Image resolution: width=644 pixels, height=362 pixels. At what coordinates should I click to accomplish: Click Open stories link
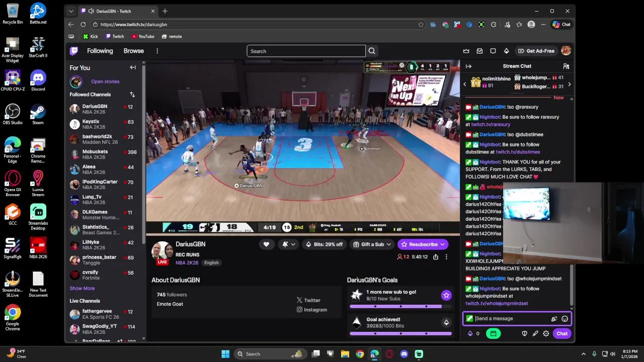tap(105, 81)
